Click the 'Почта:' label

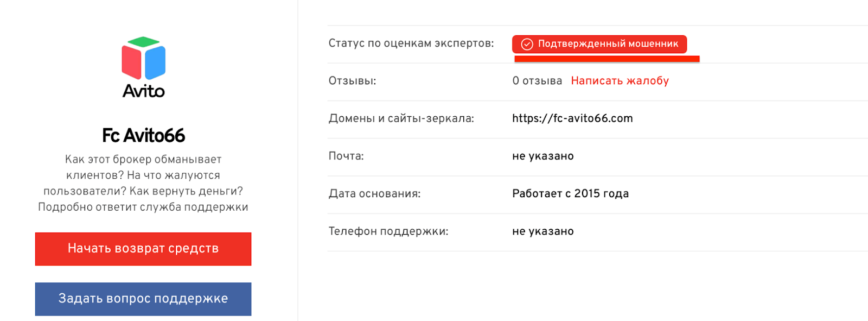click(x=346, y=156)
